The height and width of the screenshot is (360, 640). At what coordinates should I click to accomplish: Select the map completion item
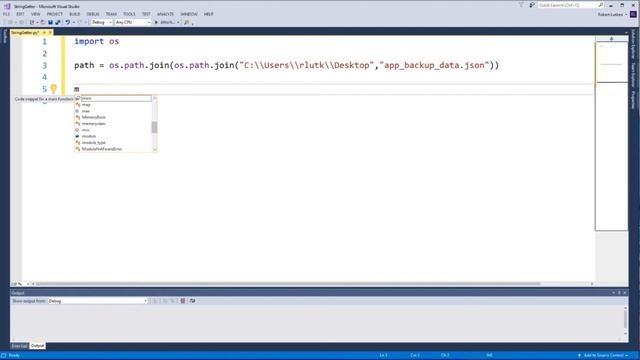(x=113, y=104)
